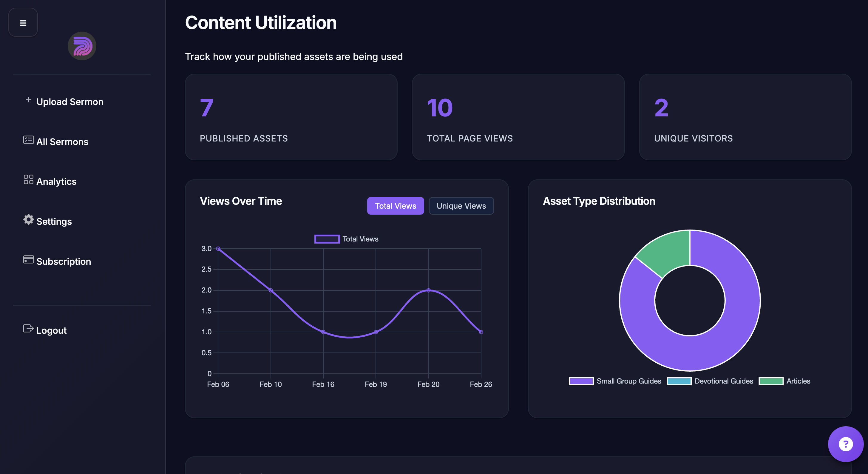The height and width of the screenshot is (474, 868).
Task: Switch chart to Unique Views
Action: (461, 206)
